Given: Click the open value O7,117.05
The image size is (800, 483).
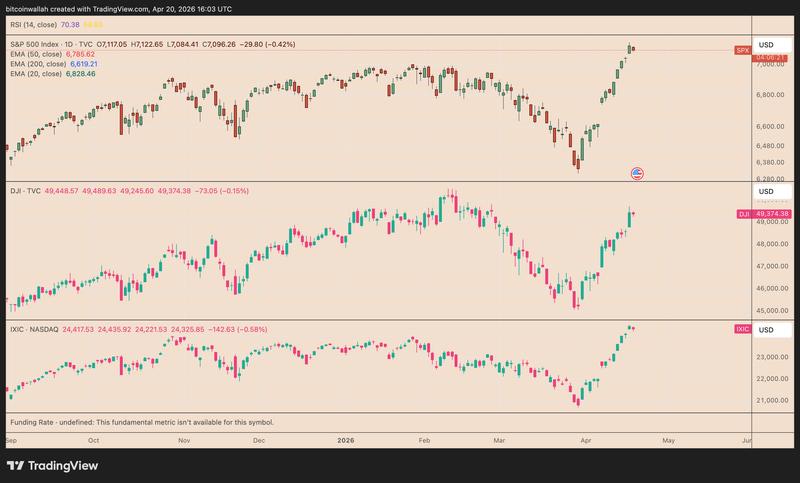Looking at the screenshot, I should click(112, 44).
